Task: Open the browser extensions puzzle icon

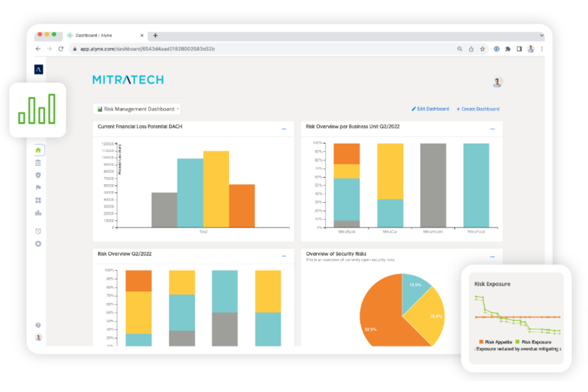Action: point(508,49)
